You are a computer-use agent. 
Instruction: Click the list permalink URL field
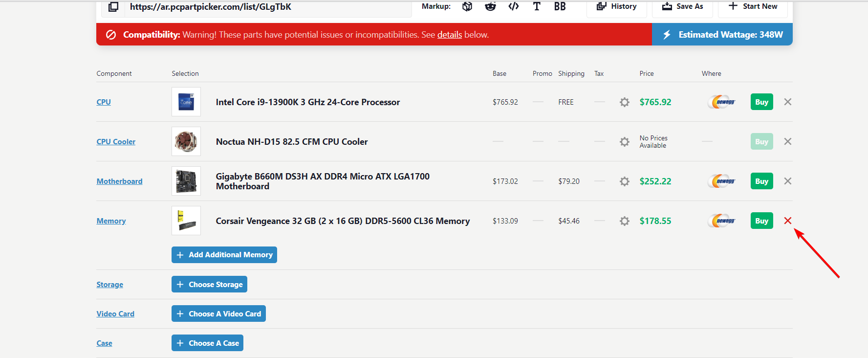click(x=268, y=7)
